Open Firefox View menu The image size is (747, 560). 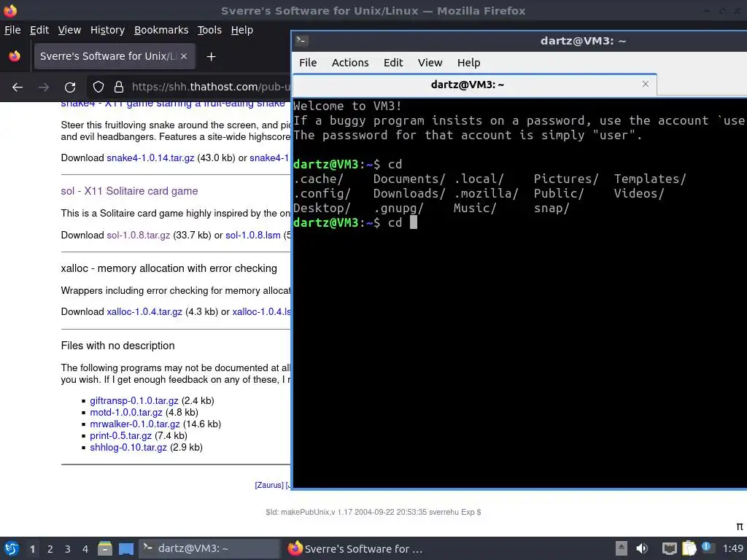pyautogui.click(x=69, y=30)
